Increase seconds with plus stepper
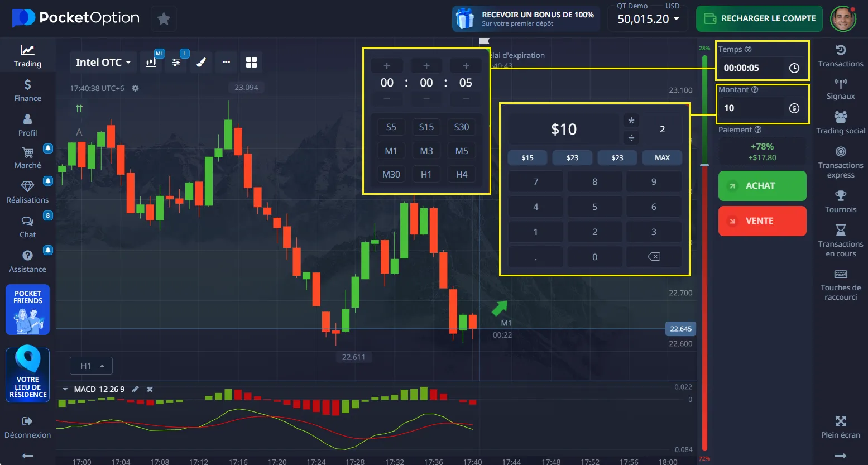The width and height of the screenshot is (868, 465). (466, 66)
